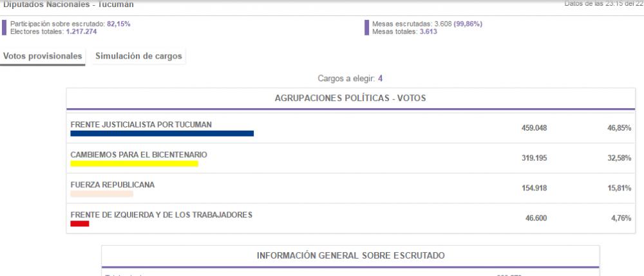This screenshot has width=644, height=276.
Task: Click the AGRUPACIONES POLÍTICAS - VOTOS header
Action: (x=350, y=98)
